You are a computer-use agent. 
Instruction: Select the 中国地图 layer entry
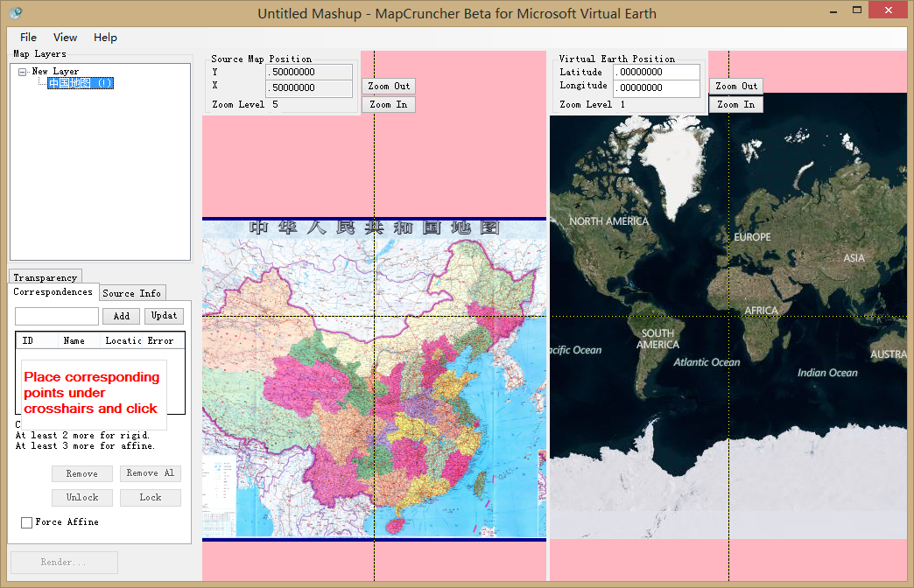(x=81, y=83)
